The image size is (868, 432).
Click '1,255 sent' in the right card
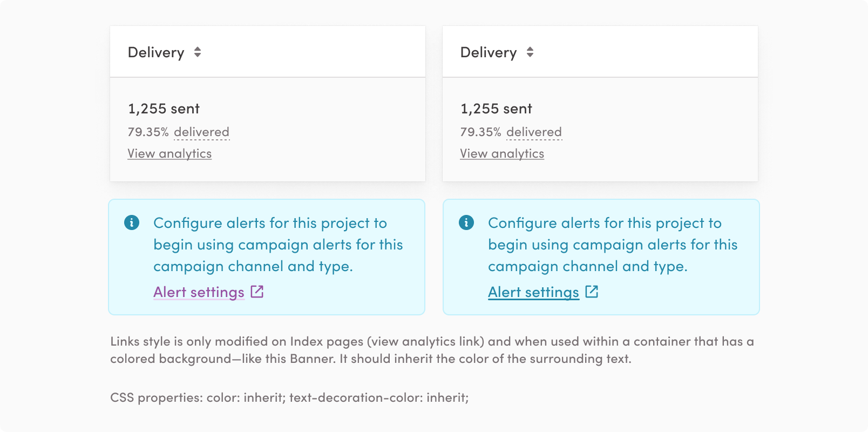(x=496, y=109)
